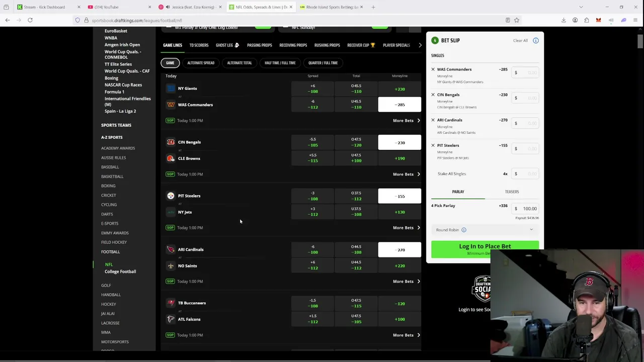Click Stake All Singles amount field
The image size is (644, 362).
point(526,174)
